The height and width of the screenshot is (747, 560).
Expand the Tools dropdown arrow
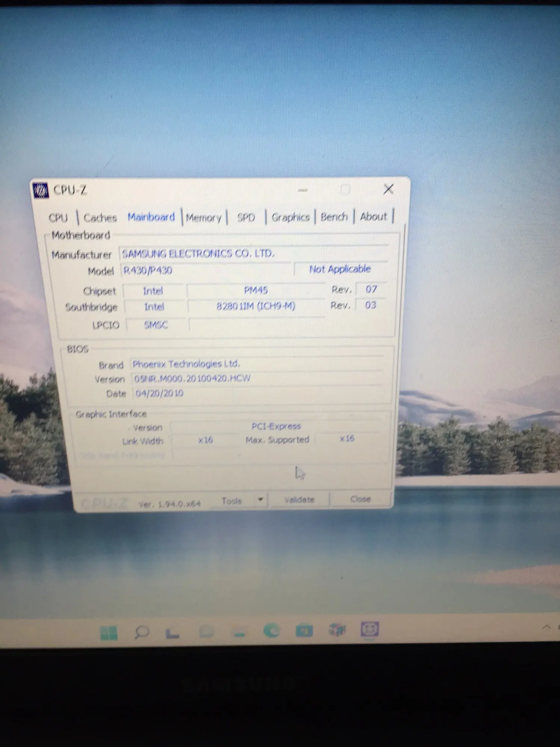coord(261,499)
